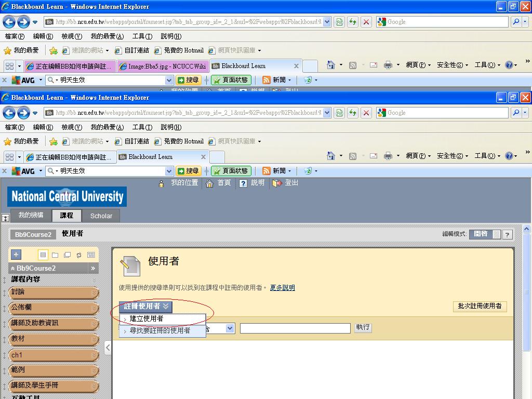This screenshot has height=399, width=532.
Task: Click the 登出 logout door icon
Action: pos(277,183)
